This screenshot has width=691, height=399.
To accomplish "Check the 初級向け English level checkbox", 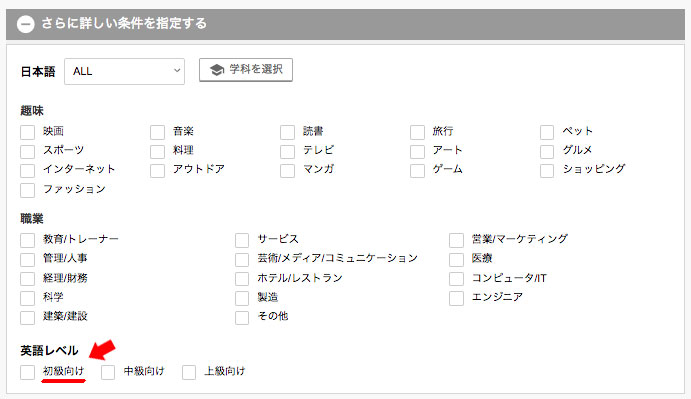I will pos(27,372).
